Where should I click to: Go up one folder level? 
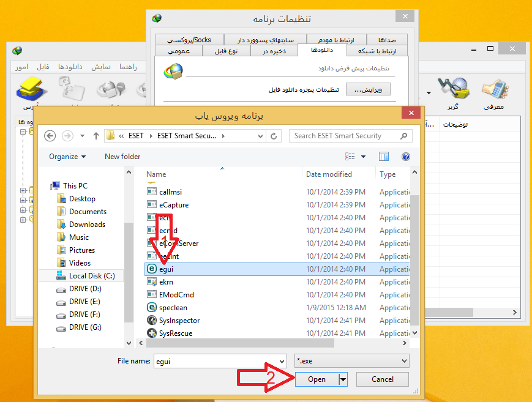coord(96,136)
